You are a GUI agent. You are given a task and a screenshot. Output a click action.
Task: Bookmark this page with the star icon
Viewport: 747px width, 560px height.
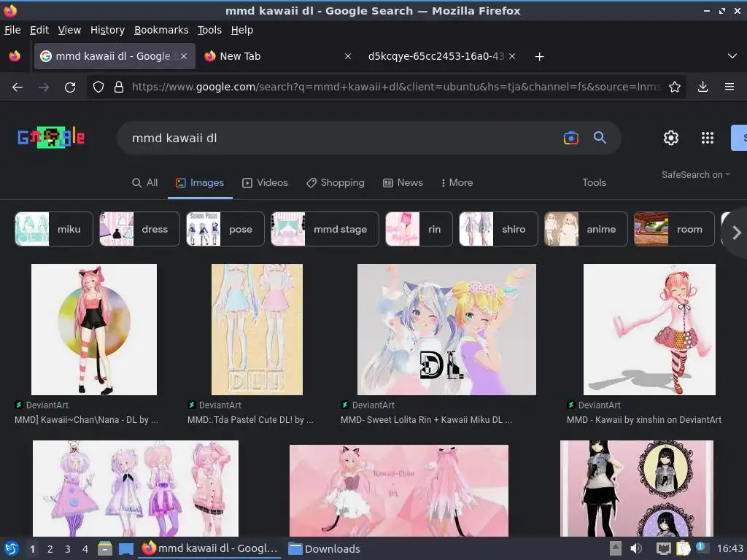(675, 87)
